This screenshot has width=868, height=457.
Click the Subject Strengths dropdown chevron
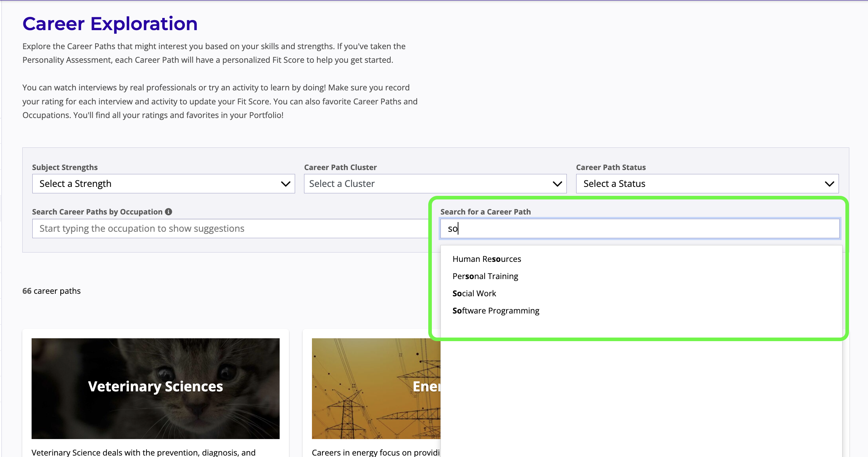(285, 184)
